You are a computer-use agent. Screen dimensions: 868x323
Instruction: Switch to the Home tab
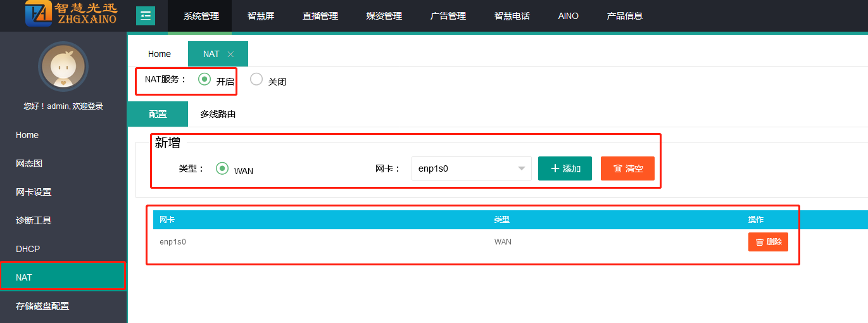(x=160, y=54)
